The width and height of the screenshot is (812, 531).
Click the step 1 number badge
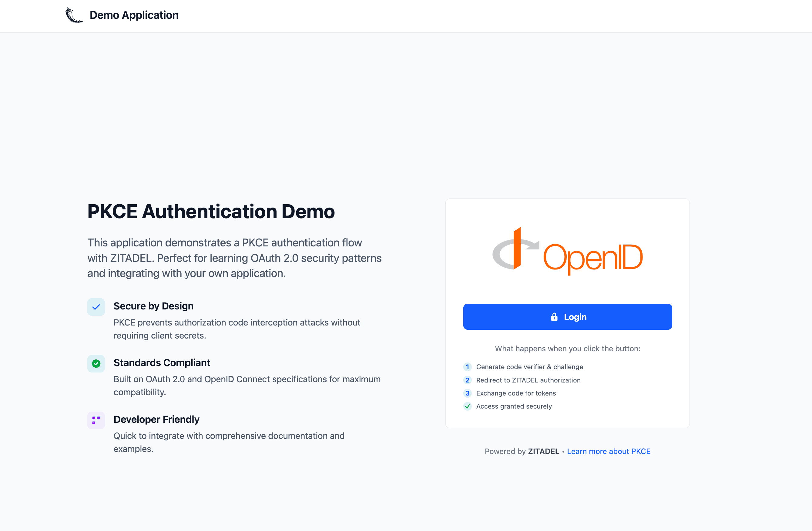[x=468, y=367]
